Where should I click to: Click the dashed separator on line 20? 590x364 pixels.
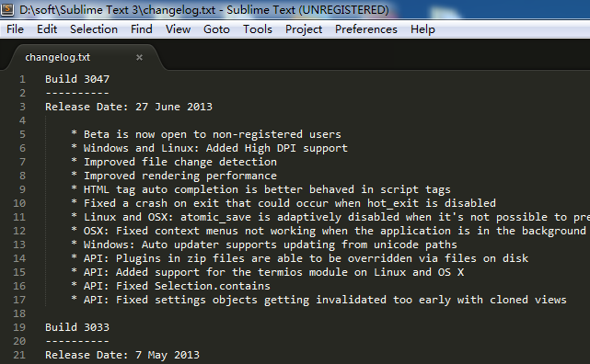click(x=77, y=341)
